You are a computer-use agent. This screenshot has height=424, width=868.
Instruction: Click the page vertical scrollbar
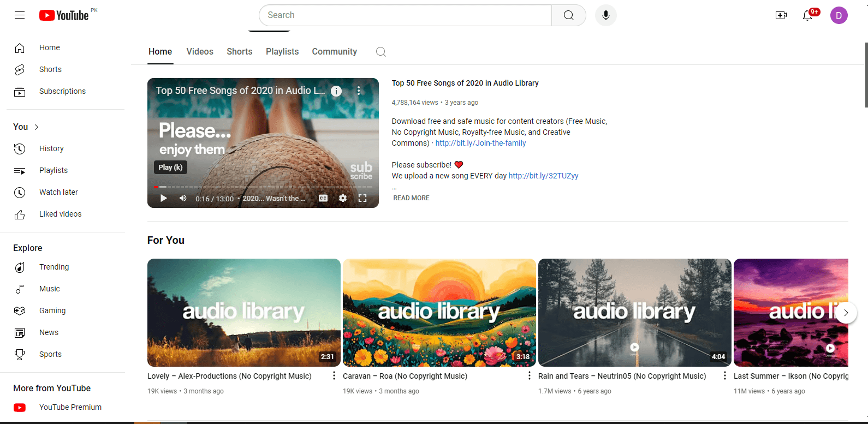pos(866,75)
